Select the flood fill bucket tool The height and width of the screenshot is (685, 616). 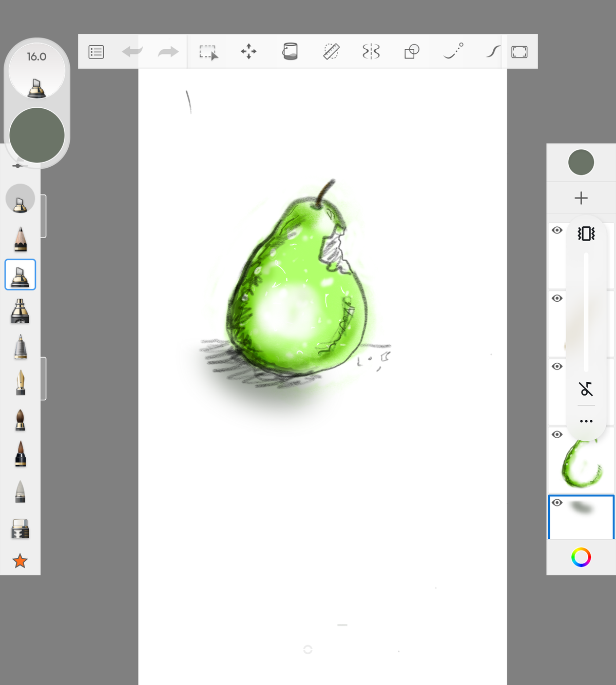(290, 51)
